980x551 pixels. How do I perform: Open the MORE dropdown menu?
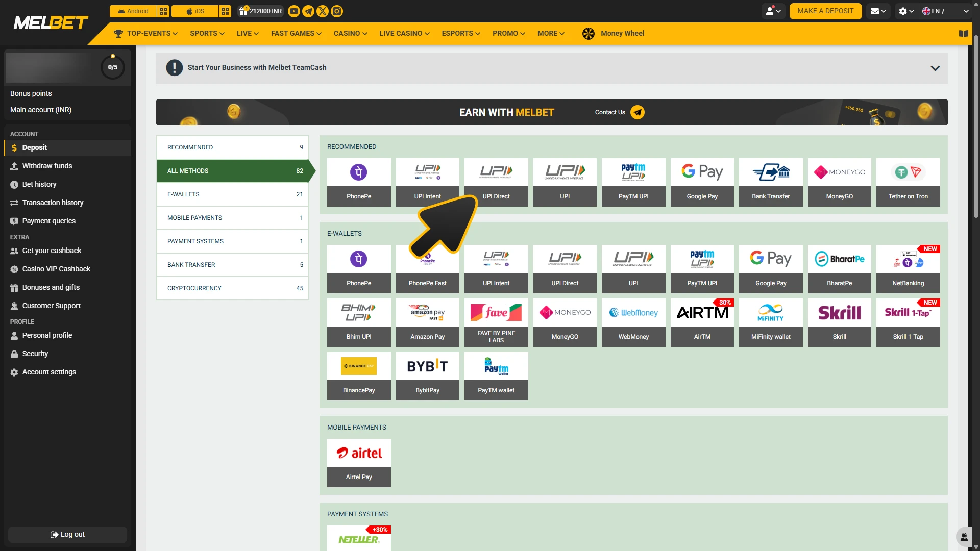click(x=551, y=34)
